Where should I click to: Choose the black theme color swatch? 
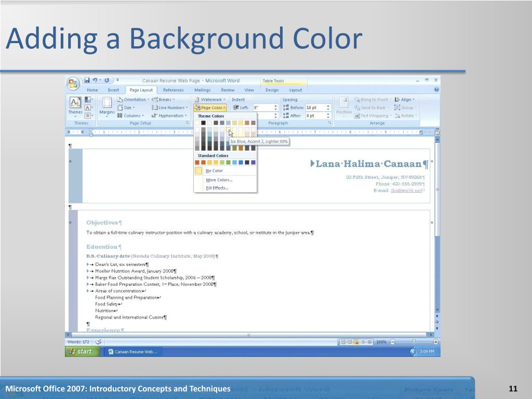203,123
